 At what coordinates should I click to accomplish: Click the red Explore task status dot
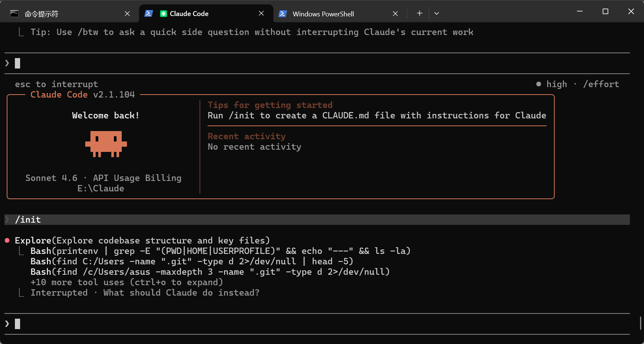(7, 241)
